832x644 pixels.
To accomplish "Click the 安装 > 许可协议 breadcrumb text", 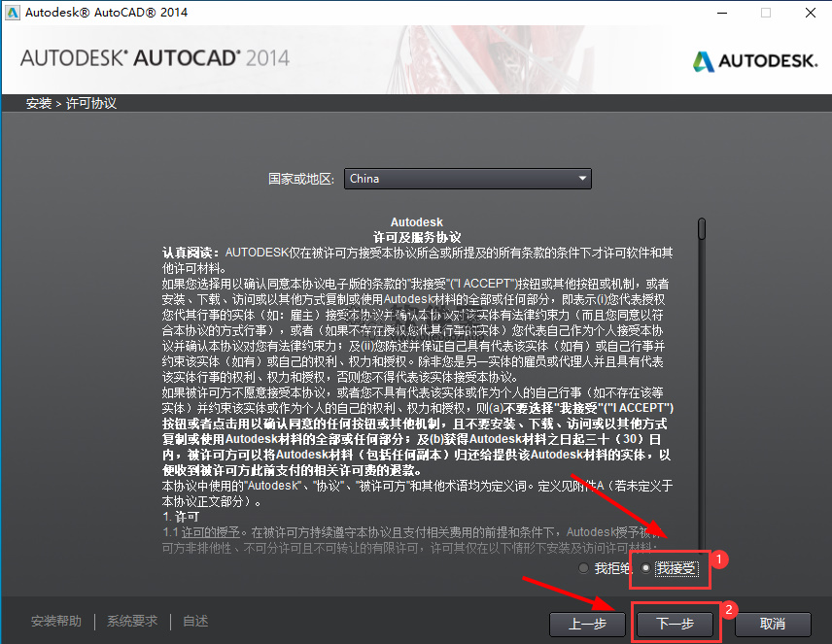I will tap(71, 103).
